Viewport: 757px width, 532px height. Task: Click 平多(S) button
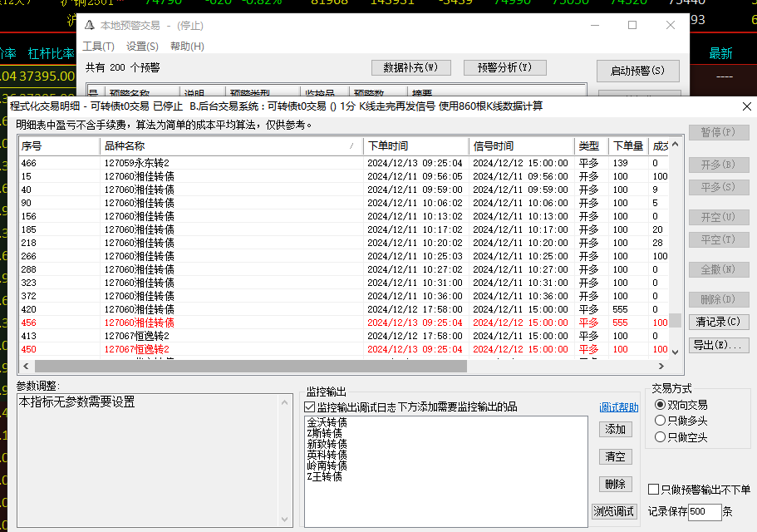click(x=719, y=187)
